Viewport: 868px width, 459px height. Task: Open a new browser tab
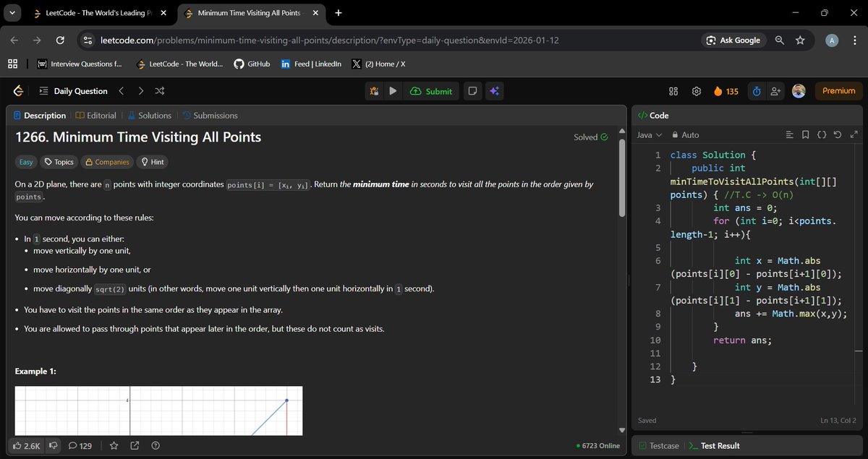(339, 13)
